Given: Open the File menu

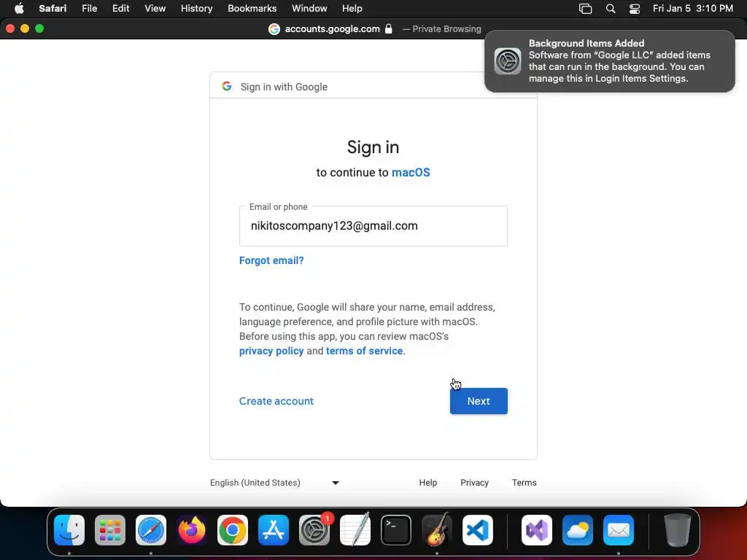Looking at the screenshot, I should pyautogui.click(x=89, y=9).
